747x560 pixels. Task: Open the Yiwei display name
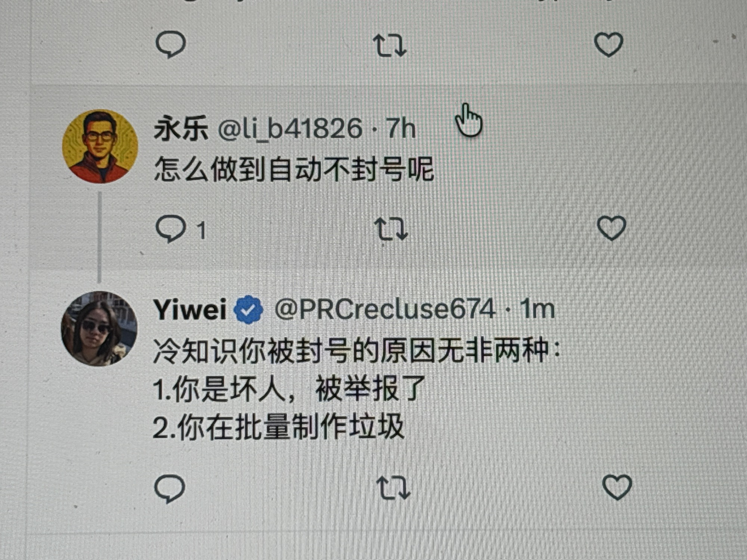pos(190,310)
